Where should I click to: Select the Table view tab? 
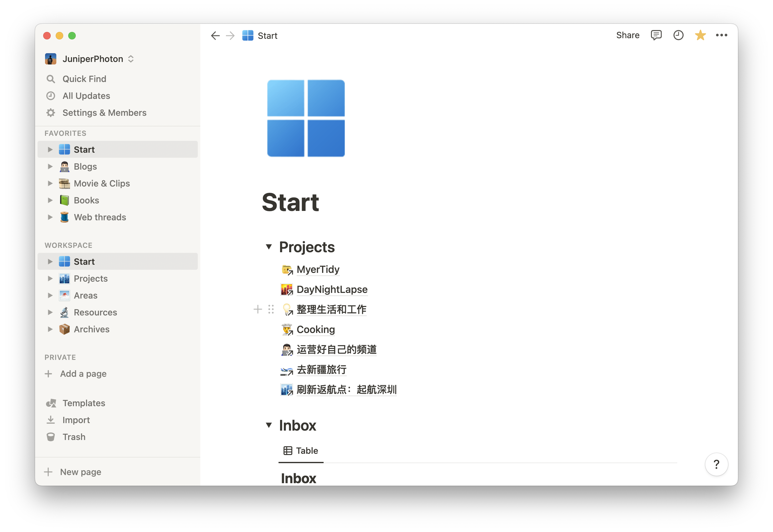[x=301, y=451]
